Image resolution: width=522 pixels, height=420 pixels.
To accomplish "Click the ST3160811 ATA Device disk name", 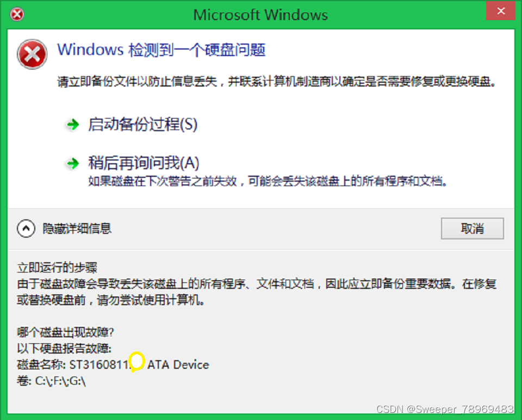I will point(139,365).
